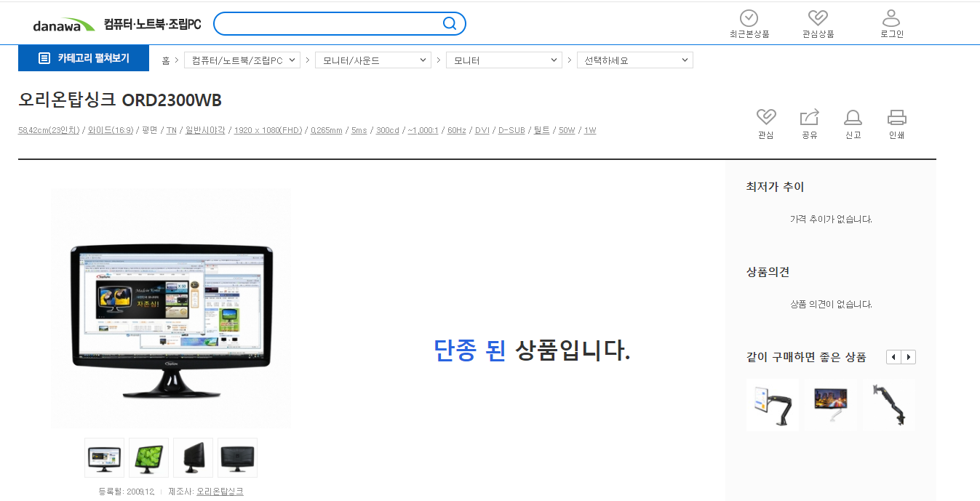Open the 선택하세요 dropdown
Screen dimensions: 980x501
pyautogui.click(x=635, y=60)
